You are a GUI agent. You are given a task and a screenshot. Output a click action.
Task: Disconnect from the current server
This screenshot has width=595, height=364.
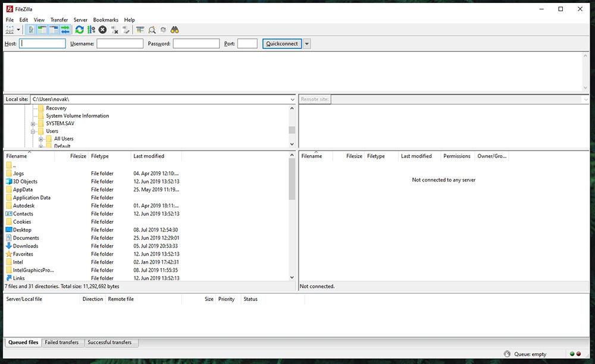coord(114,30)
